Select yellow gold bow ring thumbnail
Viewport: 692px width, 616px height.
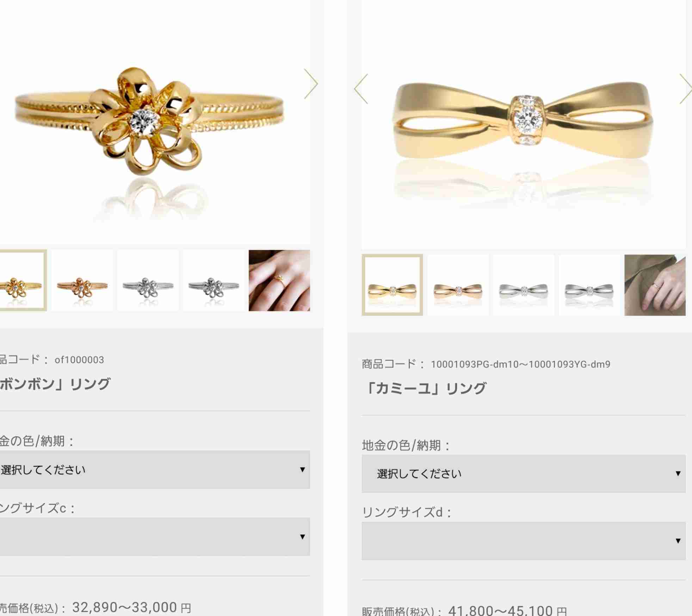392,285
